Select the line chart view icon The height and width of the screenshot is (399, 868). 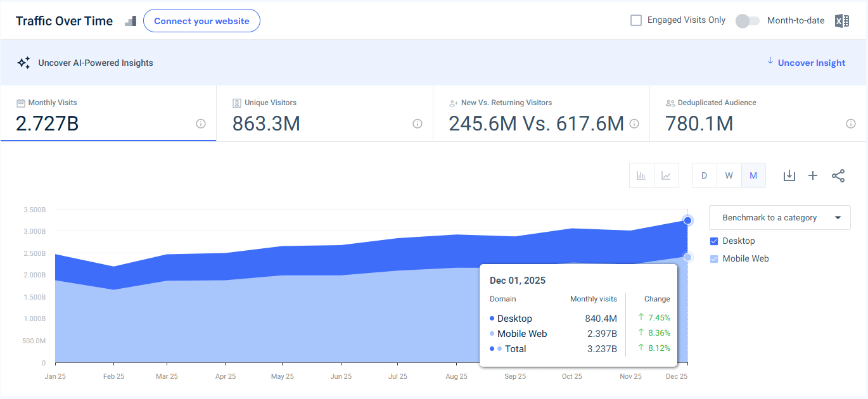coord(667,175)
